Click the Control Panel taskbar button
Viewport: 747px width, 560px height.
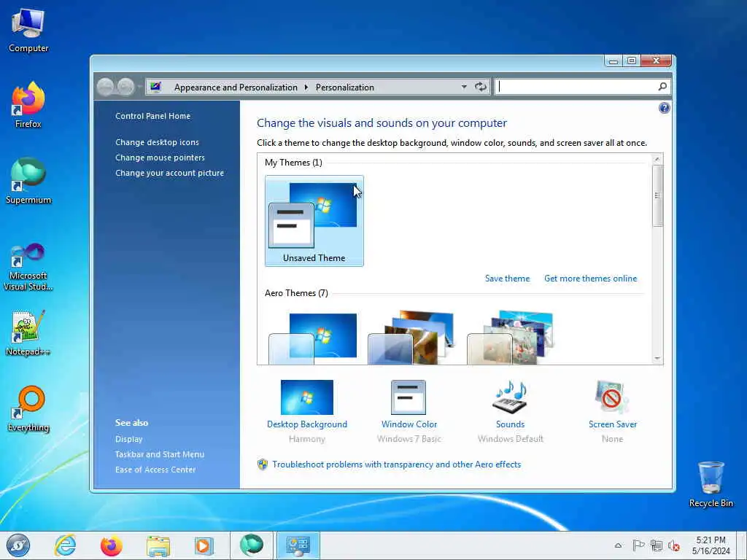tap(298, 545)
